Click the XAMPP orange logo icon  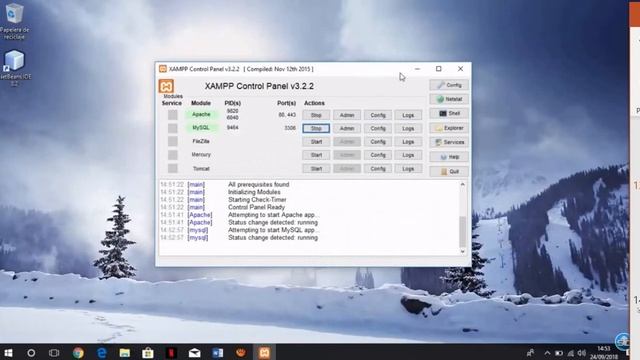point(166,86)
